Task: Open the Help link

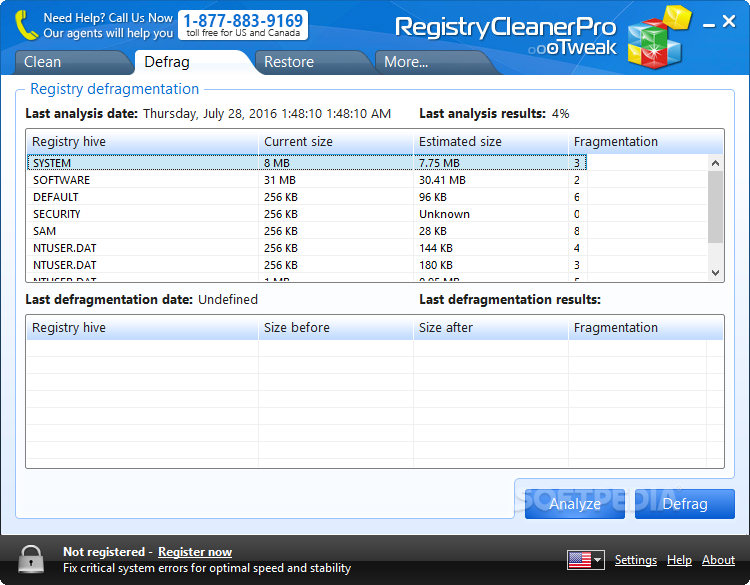Action: pos(679,560)
